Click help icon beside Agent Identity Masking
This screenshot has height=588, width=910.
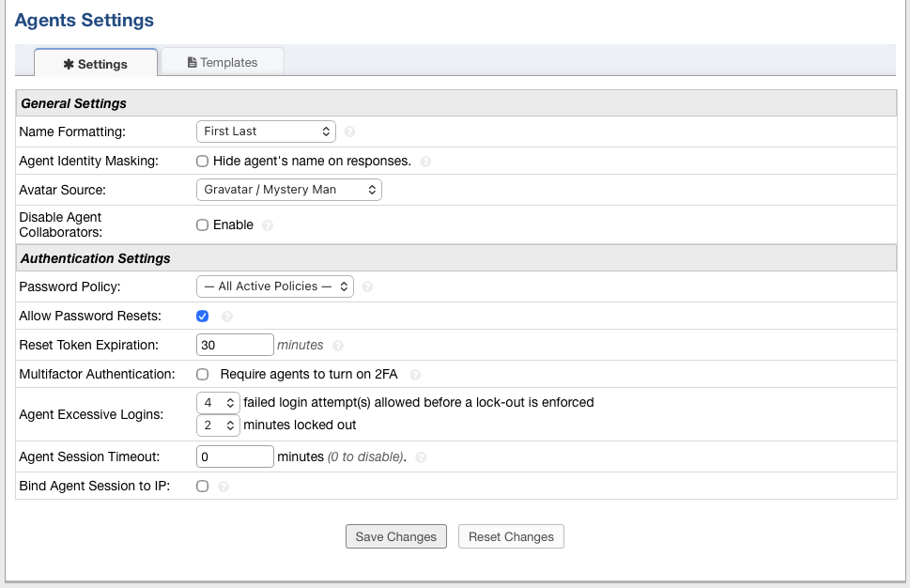(x=425, y=162)
